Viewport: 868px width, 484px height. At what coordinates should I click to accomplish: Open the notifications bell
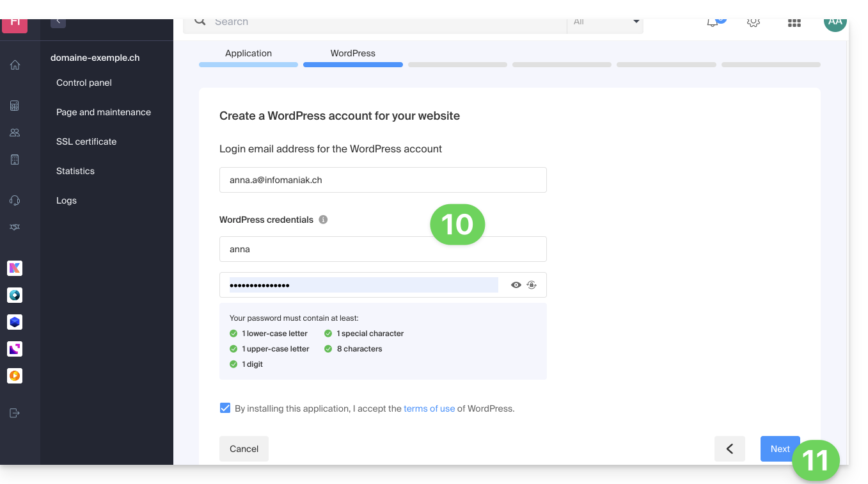coord(713,22)
